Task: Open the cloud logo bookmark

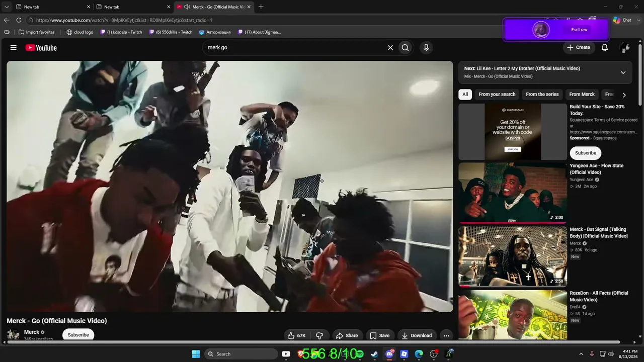Action: pyautogui.click(x=79, y=32)
